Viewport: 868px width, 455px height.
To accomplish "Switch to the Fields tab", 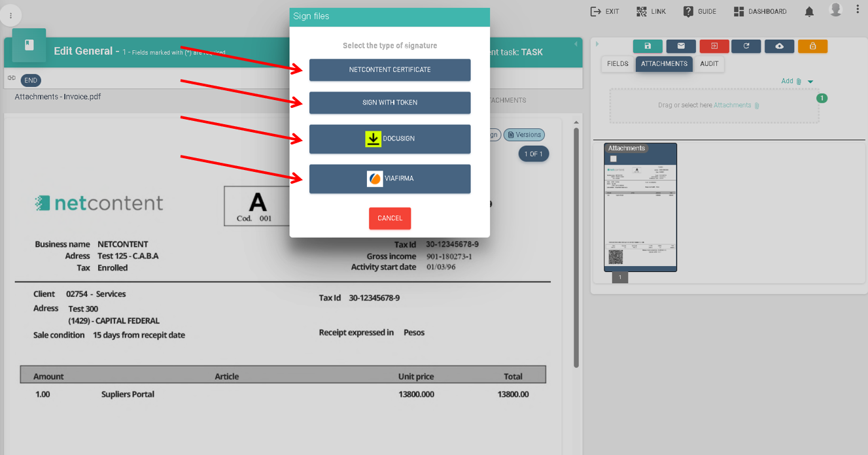I will point(617,64).
